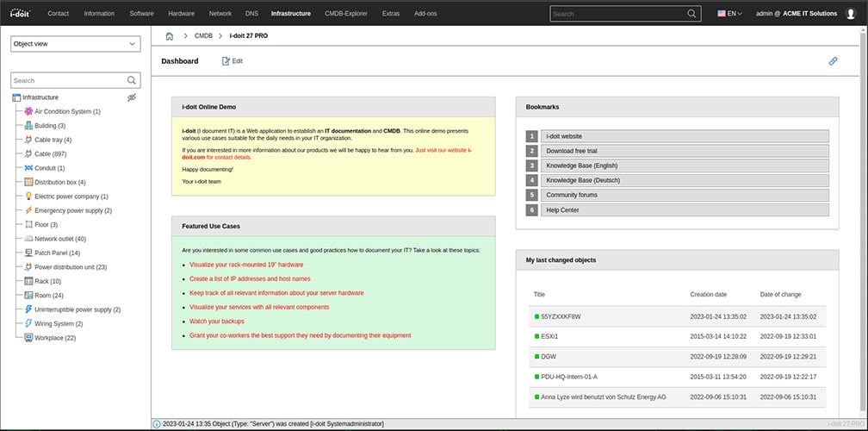Image resolution: width=868 pixels, height=431 pixels.
Task: Click the Wiring System icon
Action: [x=28, y=323]
